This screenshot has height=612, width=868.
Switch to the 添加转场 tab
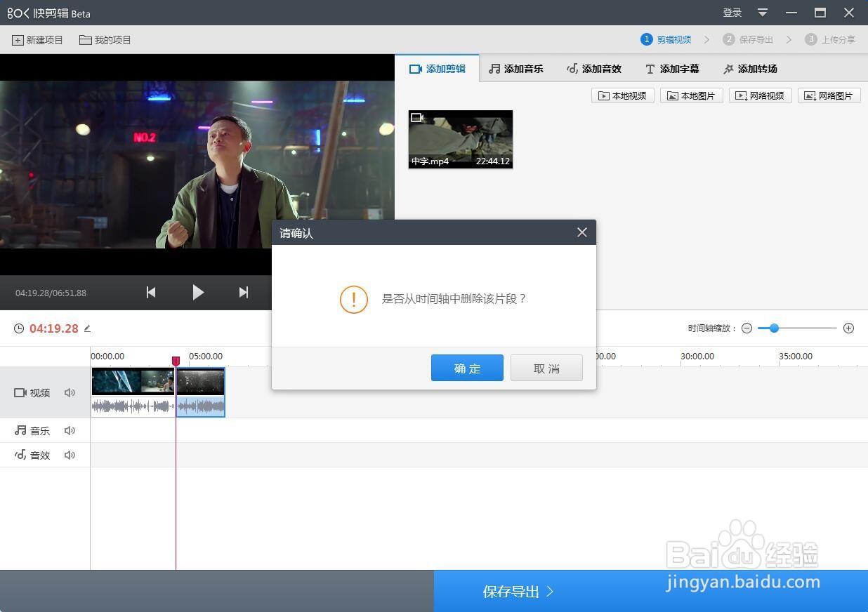pos(750,69)
